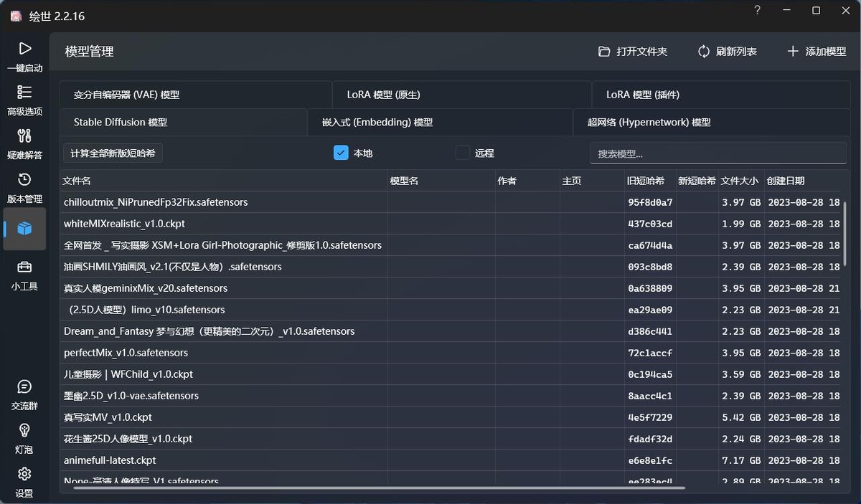The image size is (861, 504).
Task: Sort the list by 文件大小 column
Action: pos(740,181)
